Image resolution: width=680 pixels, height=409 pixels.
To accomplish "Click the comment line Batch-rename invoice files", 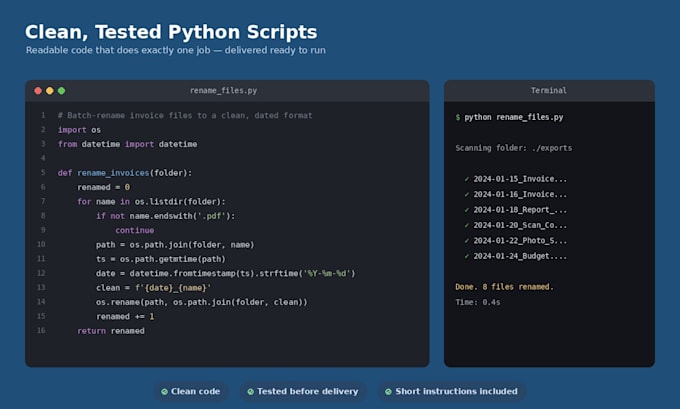I will coord(185,115).
